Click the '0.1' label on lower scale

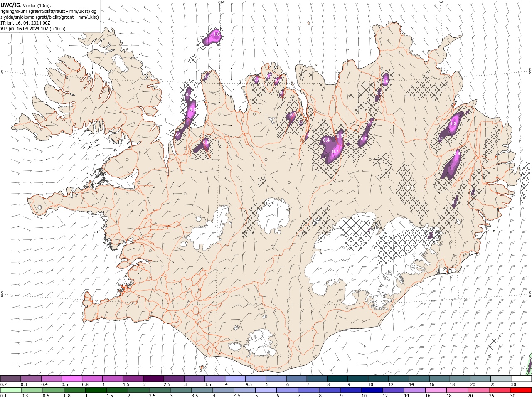[3, 396]
